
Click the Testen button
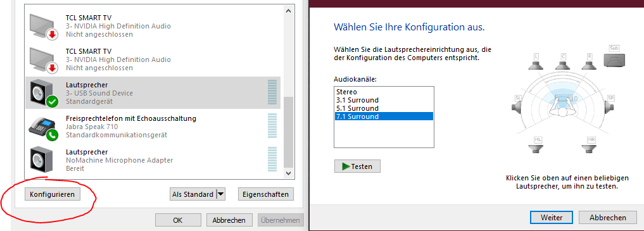click(357, 166)
